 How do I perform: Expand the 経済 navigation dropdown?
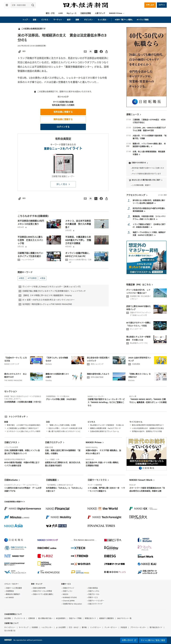[x=70, y=19]
